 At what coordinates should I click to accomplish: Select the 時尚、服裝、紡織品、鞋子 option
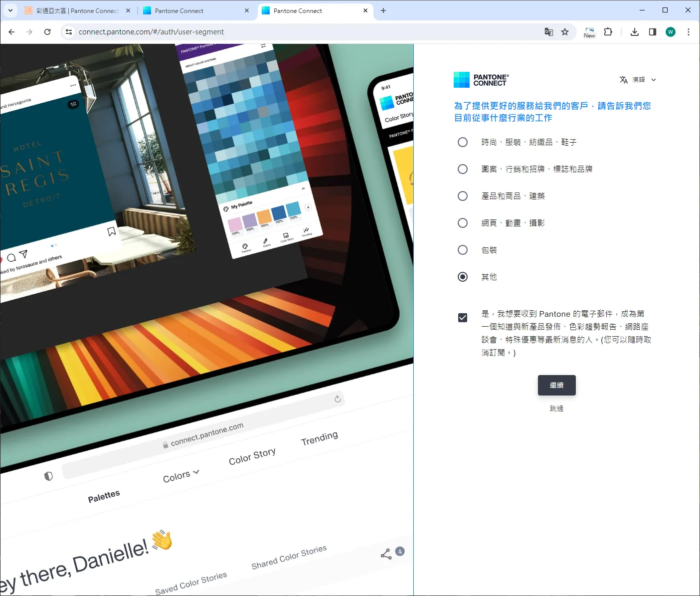point(463,142)
